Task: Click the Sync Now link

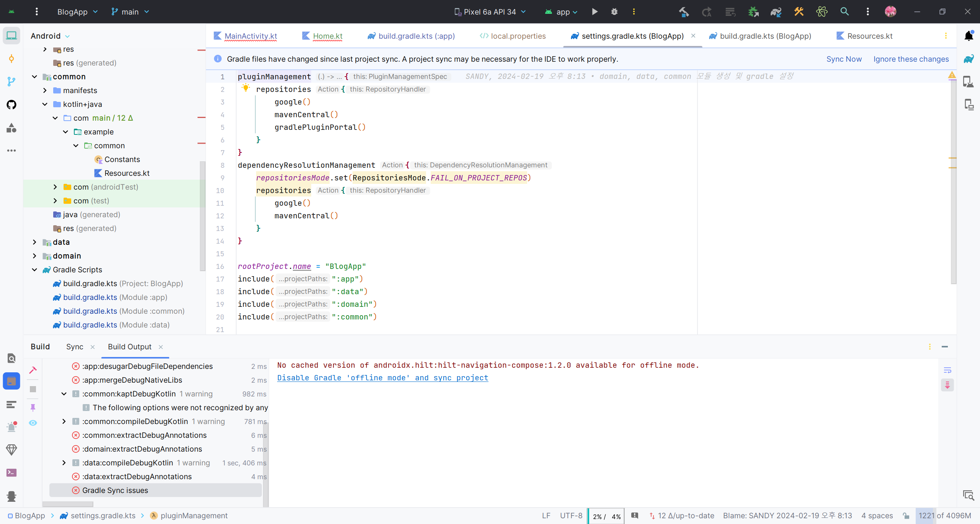Action: click(844, 59)
